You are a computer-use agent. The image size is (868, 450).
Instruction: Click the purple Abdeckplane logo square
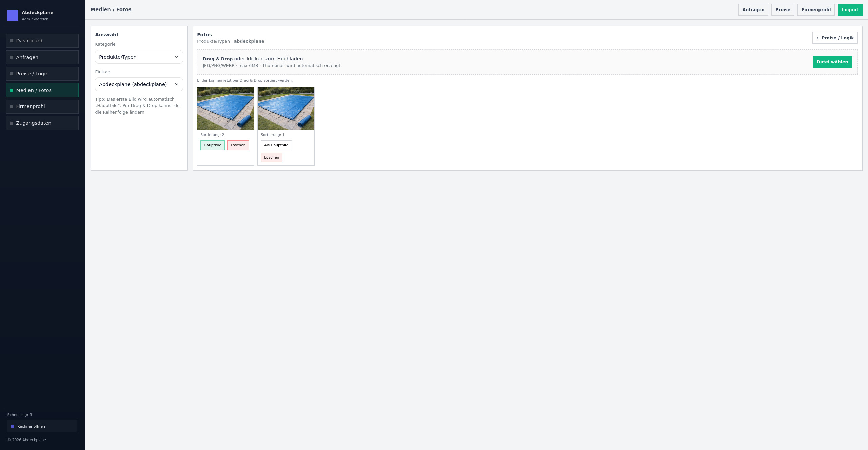[x=13, y=15]
